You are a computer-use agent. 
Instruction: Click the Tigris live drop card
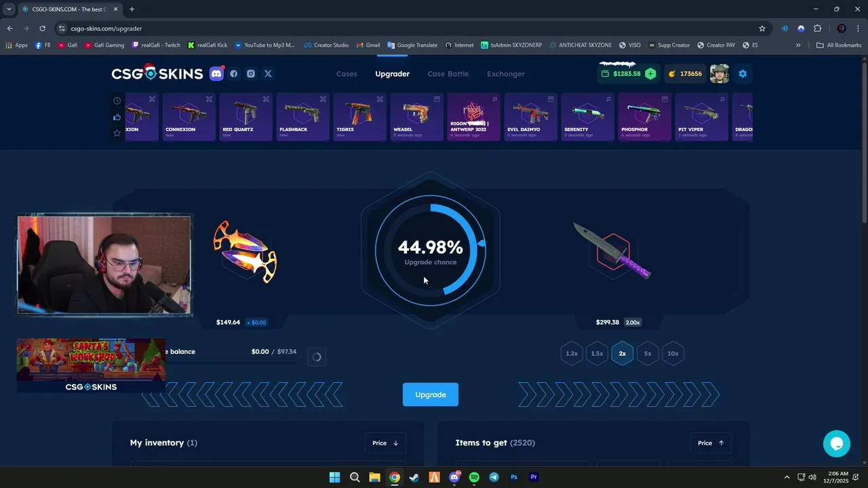[x=359, y=117]
